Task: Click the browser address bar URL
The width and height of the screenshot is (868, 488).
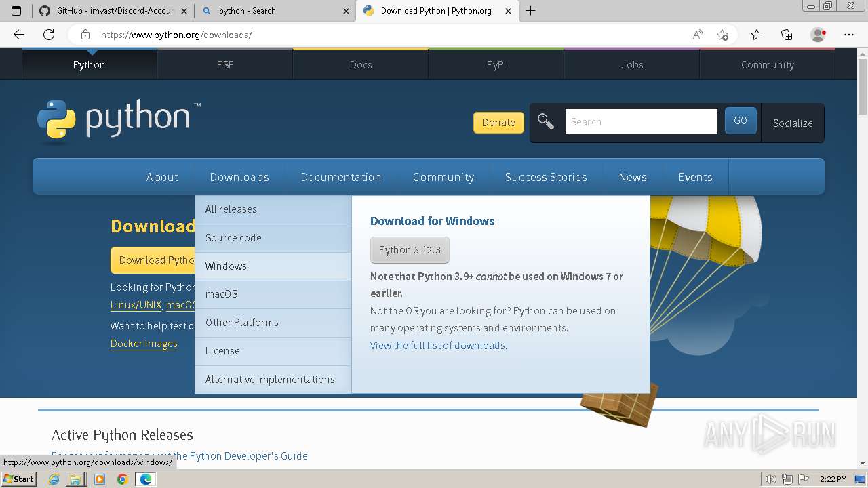Action: coord(176,35)
